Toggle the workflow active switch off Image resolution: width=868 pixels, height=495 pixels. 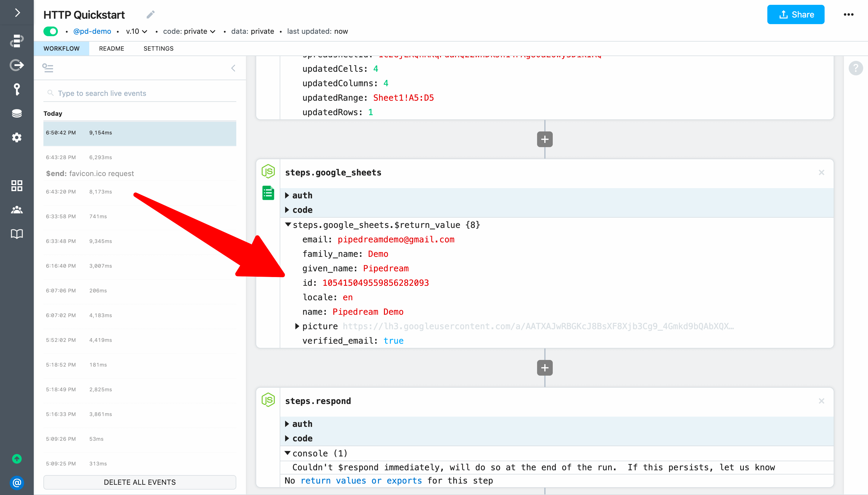point(51,31)
